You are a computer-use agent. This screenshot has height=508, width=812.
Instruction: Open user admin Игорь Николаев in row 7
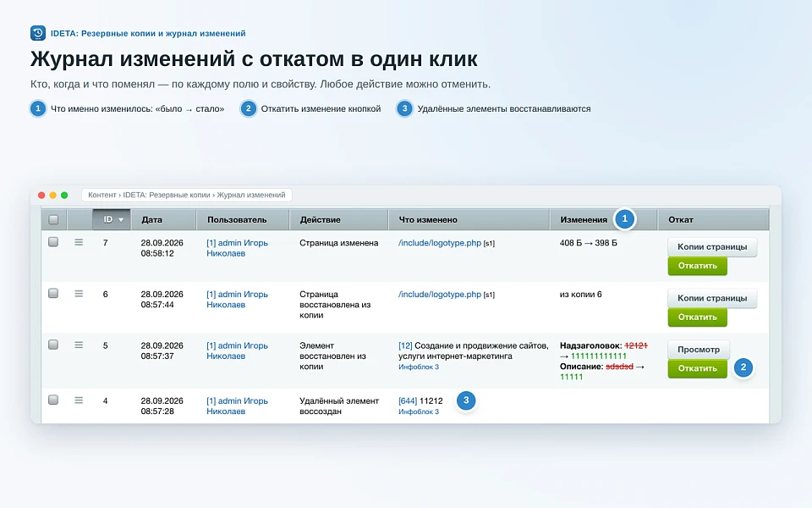pyautogui.click(x=237, y=248)
